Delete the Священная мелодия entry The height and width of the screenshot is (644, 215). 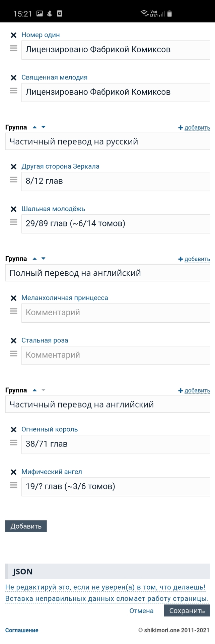point(13,78)
